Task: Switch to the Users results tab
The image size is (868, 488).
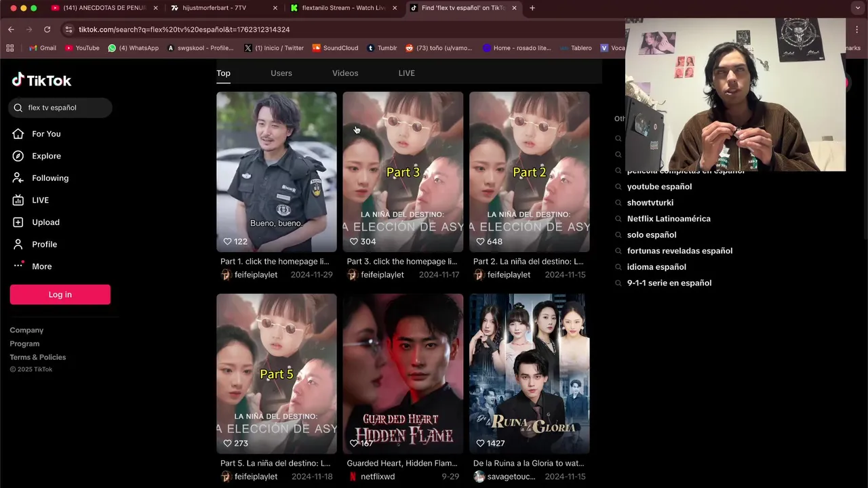Action: click(x=281, y=73)
